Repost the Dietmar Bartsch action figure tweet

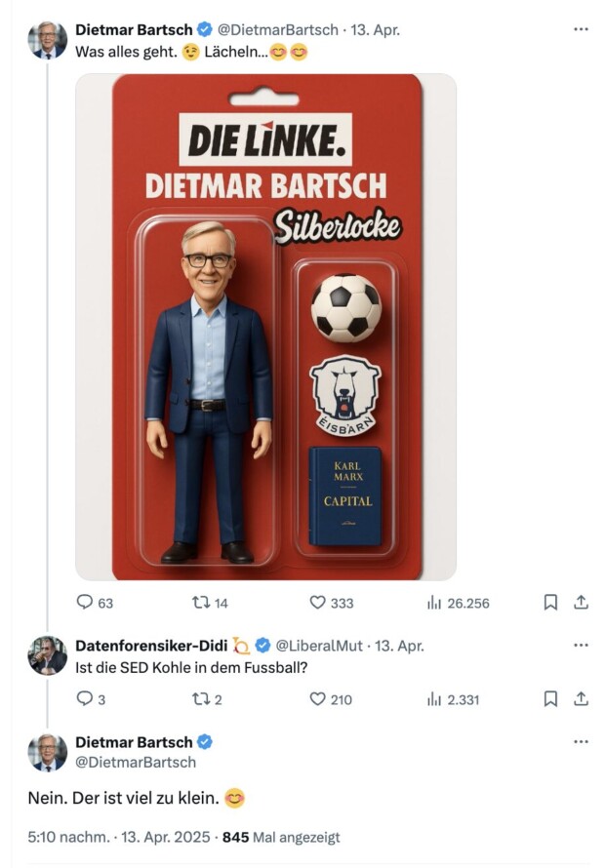[x=201, y=603]
